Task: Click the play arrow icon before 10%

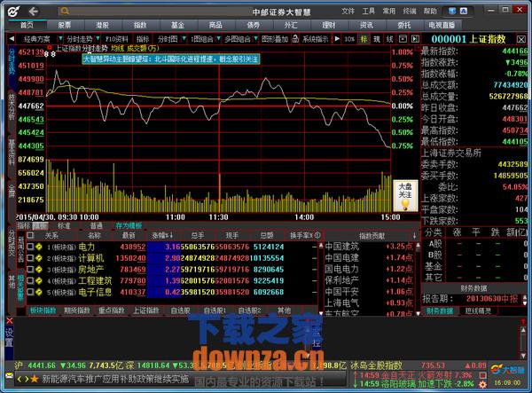Action: coord(337,39)
